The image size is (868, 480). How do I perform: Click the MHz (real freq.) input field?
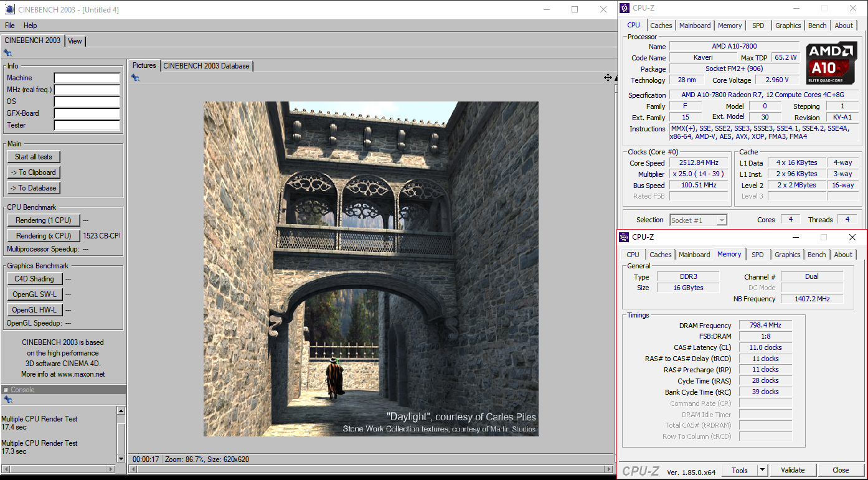[87, 90]
